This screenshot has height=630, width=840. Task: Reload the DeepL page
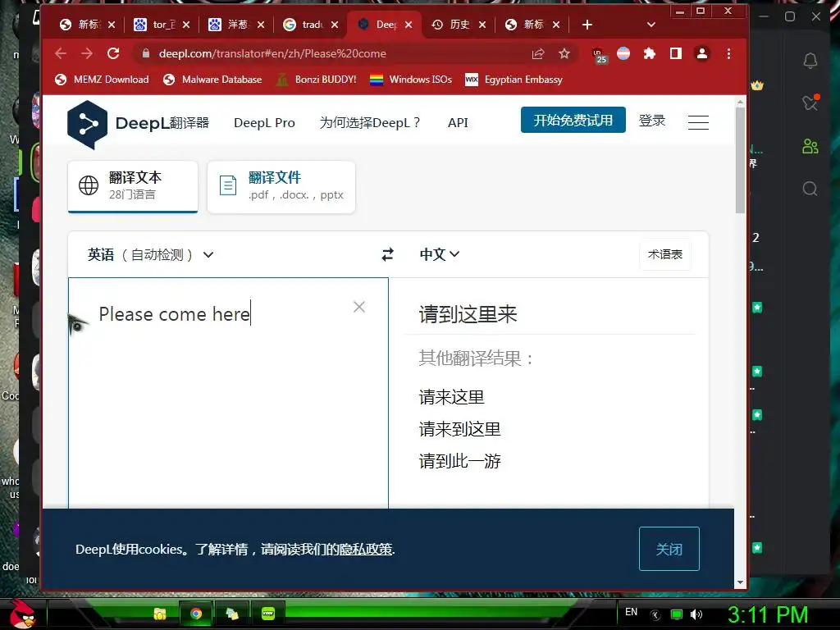coord(113,53)
